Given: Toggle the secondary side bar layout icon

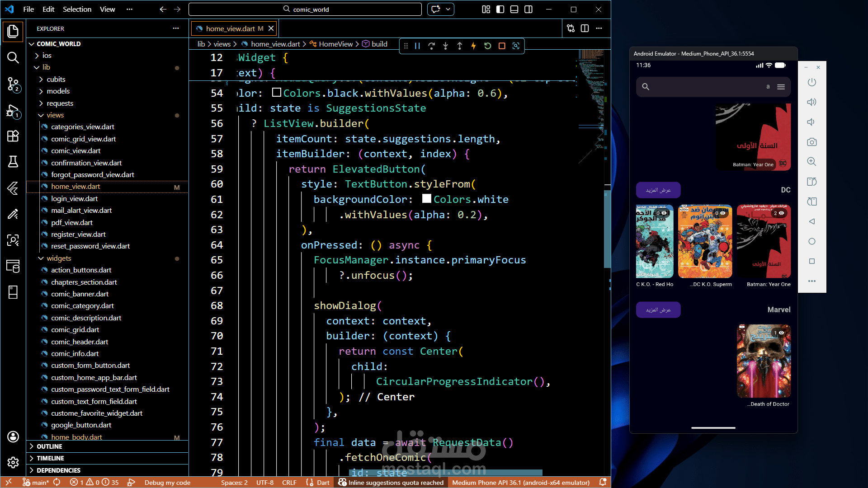Looking at the screenshot, I should [x=528, y=9].
